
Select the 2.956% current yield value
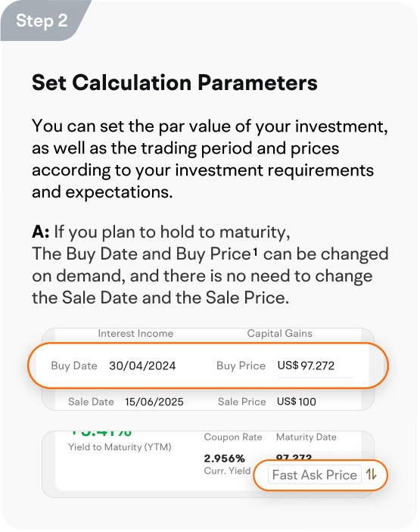224,459
